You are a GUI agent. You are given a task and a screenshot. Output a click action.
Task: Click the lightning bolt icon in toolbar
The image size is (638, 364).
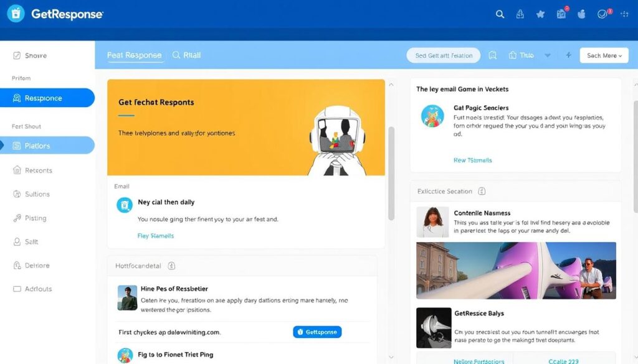click(568, 55)
